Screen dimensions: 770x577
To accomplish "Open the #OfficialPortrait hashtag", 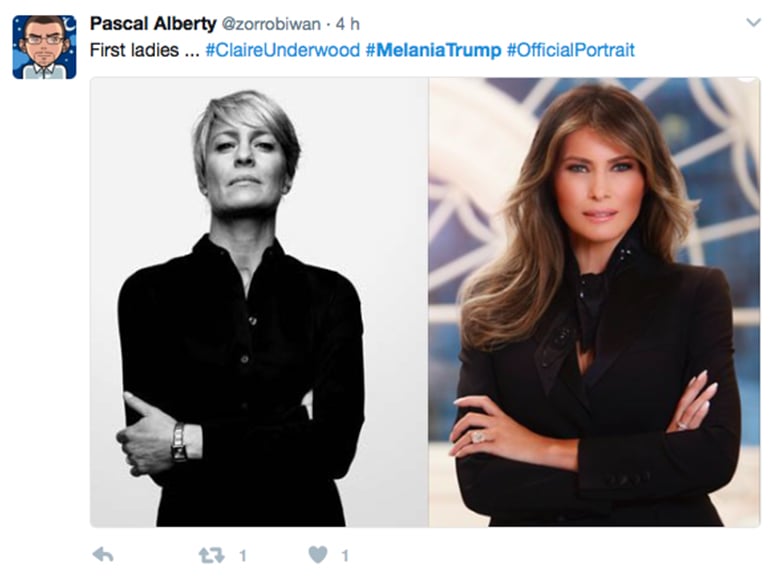I will (570, 50).
